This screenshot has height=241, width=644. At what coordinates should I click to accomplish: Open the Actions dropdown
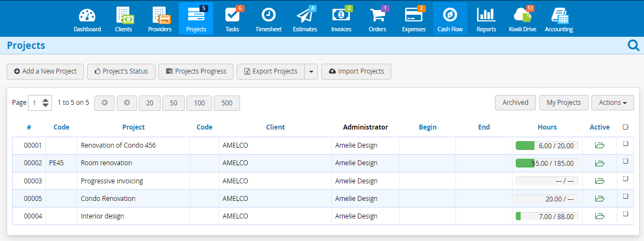coord(612,103)
